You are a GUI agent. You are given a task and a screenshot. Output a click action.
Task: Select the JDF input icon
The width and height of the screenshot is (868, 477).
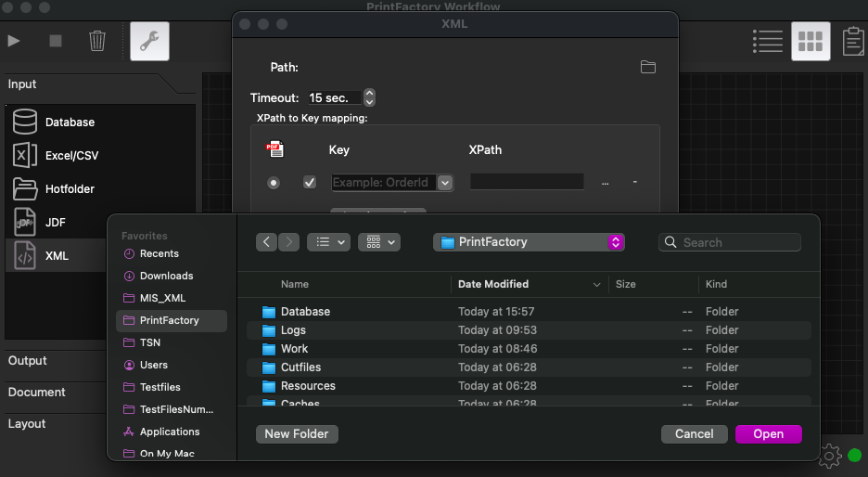tap(25, 222)
